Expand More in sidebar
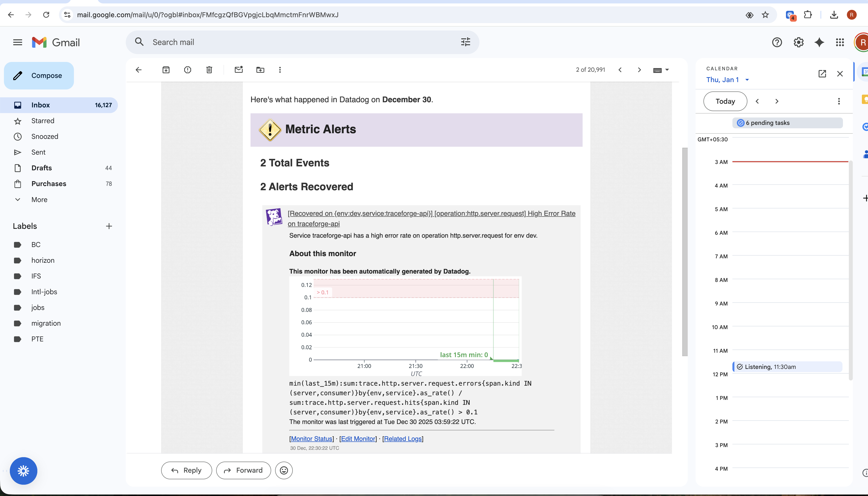This screenshot has height=496, width=868. click(39, 200)
